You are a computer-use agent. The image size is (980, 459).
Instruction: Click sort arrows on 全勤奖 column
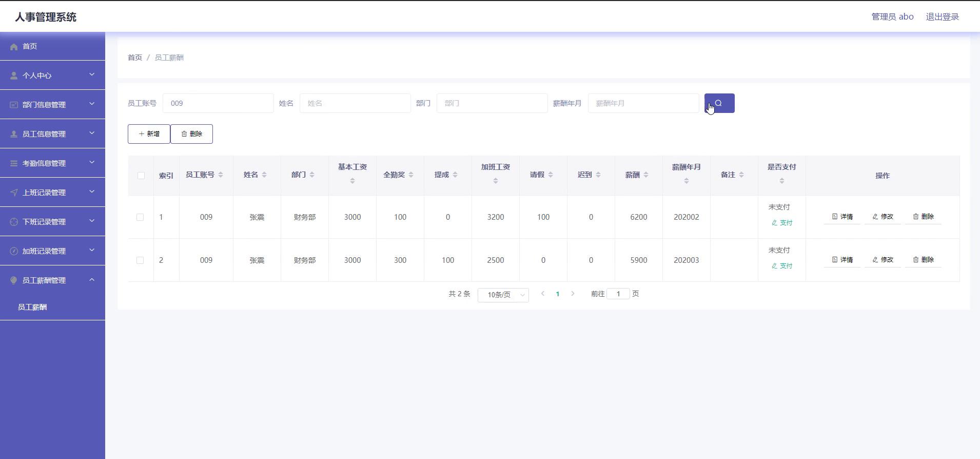pos(411,175)
